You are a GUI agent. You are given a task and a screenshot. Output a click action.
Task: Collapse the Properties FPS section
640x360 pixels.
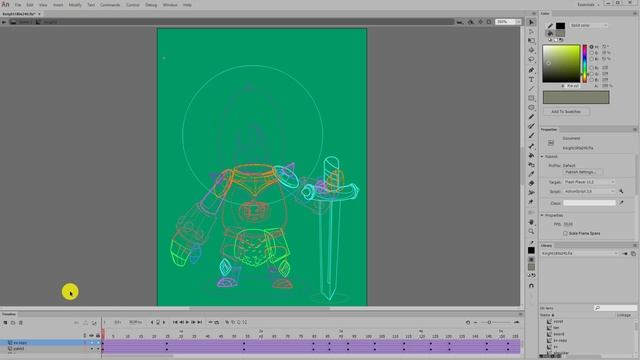tap(542, 215)
